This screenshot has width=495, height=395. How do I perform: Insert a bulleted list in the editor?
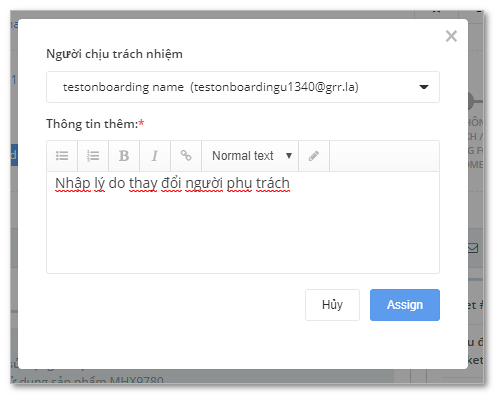point(62,156)
